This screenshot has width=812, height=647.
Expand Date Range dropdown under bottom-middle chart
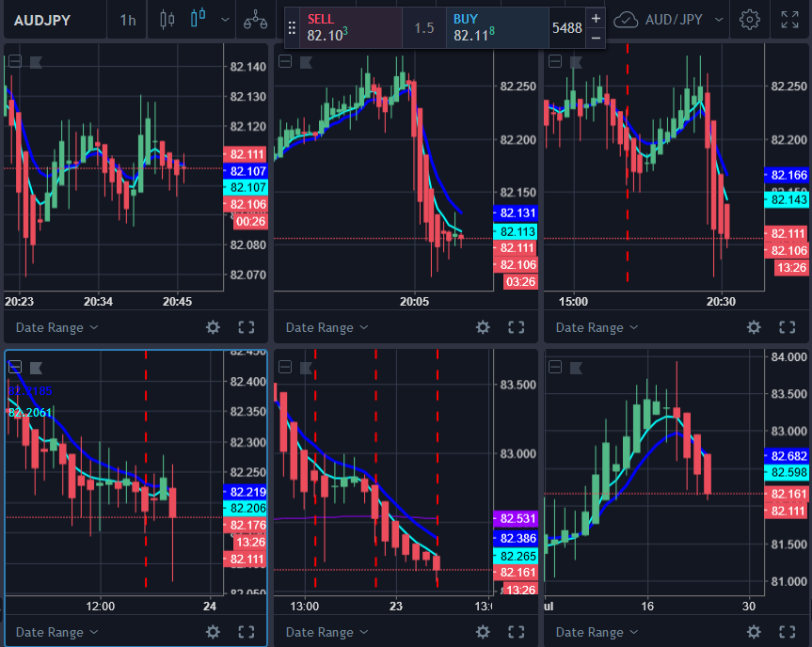tap(326, 632)
